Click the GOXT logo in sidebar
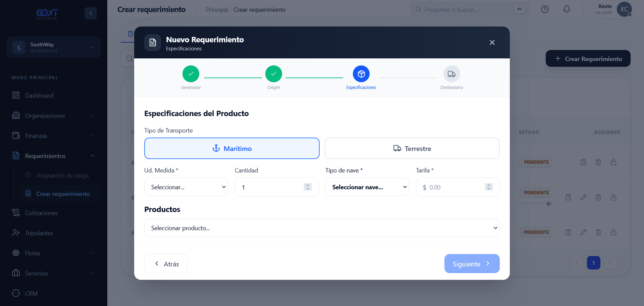Viewport: 644px width, 306px height. [x=47, y=13]
